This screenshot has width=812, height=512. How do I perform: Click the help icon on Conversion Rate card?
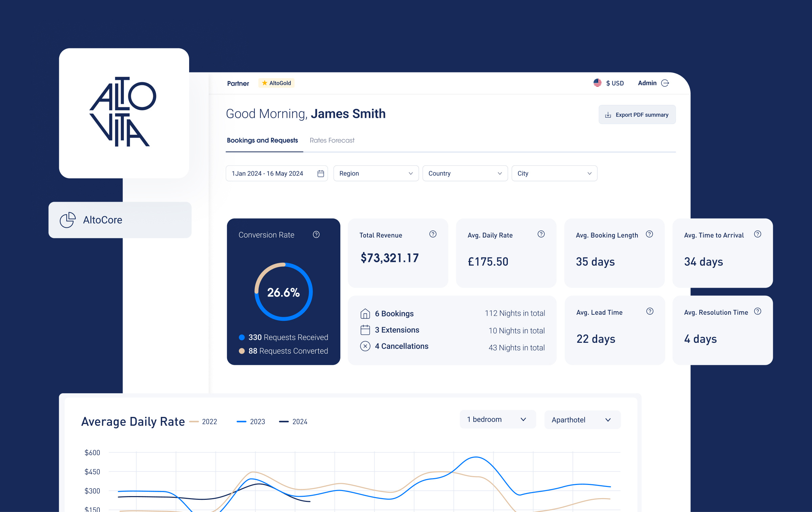316,234
